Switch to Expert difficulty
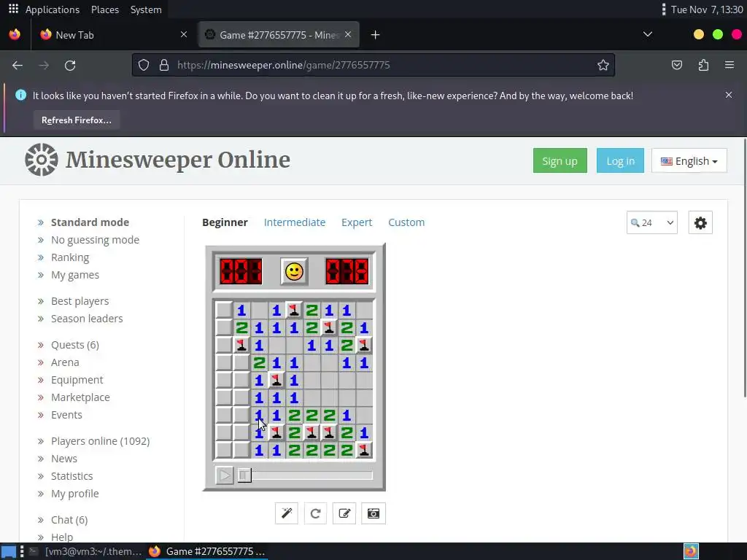The height and width of the screenshot is (560, 747). coord(356,222)
